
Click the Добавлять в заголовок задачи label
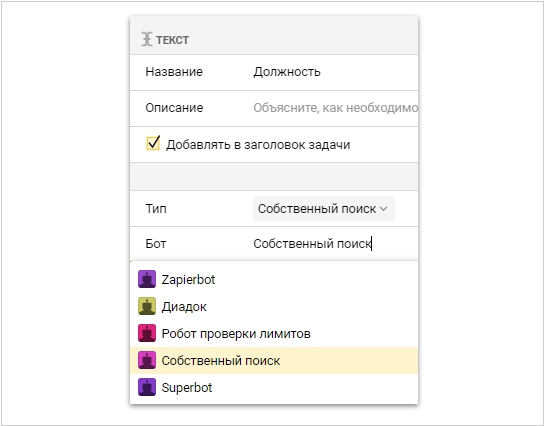pyautogui.click(x=258, y=145)
